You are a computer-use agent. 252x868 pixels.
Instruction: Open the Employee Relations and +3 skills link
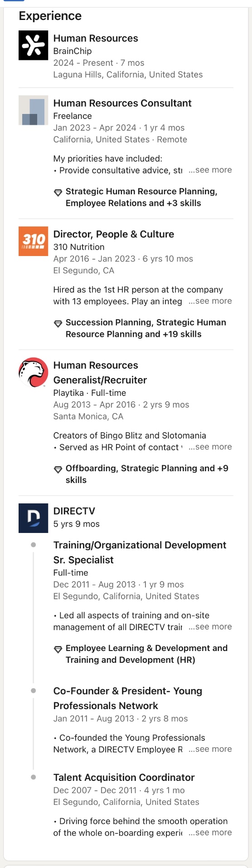point(141,197)
